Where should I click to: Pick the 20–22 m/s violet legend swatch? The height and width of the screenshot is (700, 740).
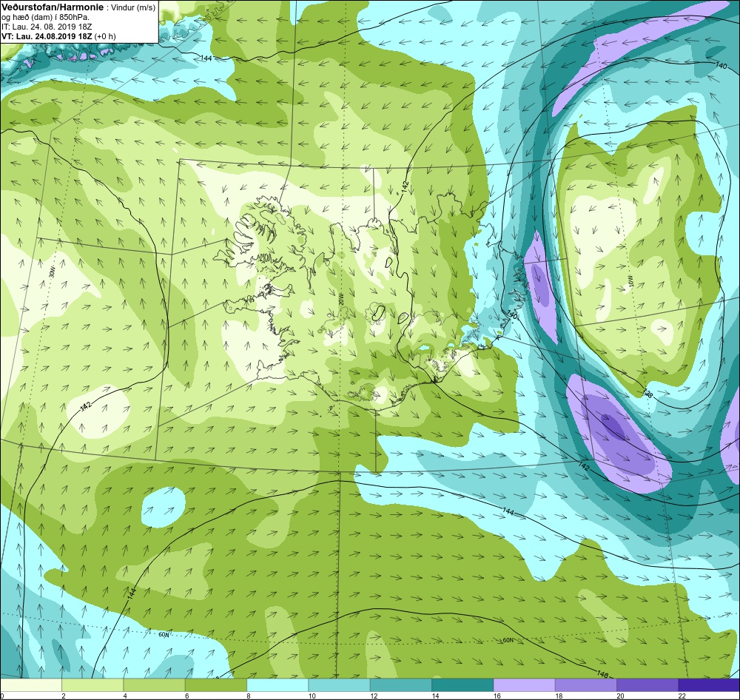(647, 685)
